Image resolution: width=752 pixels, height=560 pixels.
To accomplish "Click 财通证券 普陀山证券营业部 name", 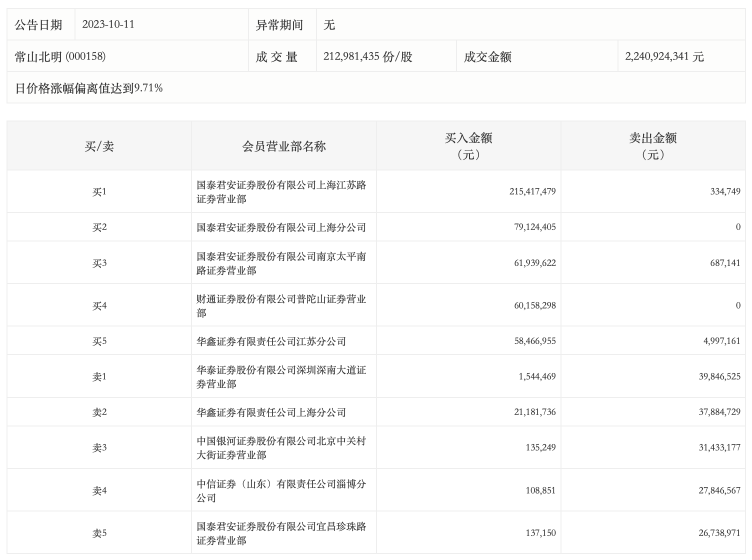I will [281, 306].
